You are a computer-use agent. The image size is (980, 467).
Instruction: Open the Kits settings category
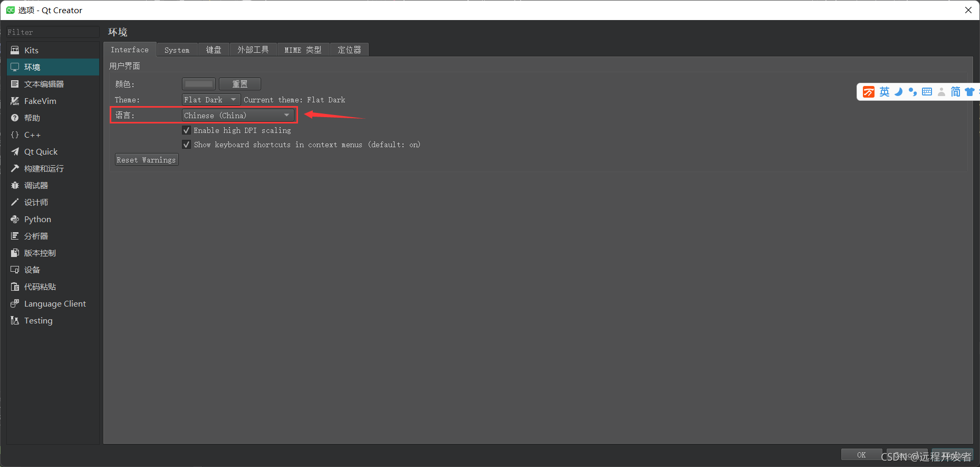[53, 50]
